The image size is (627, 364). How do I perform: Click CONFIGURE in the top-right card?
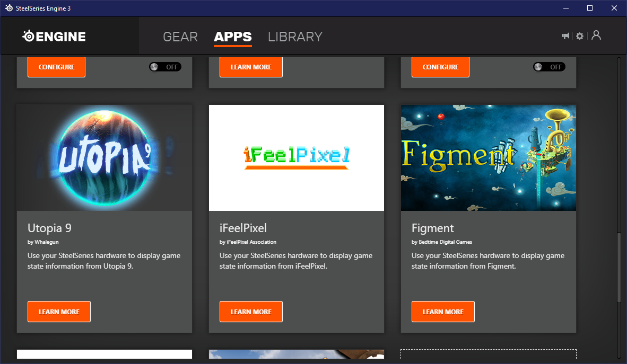point(440,67)
